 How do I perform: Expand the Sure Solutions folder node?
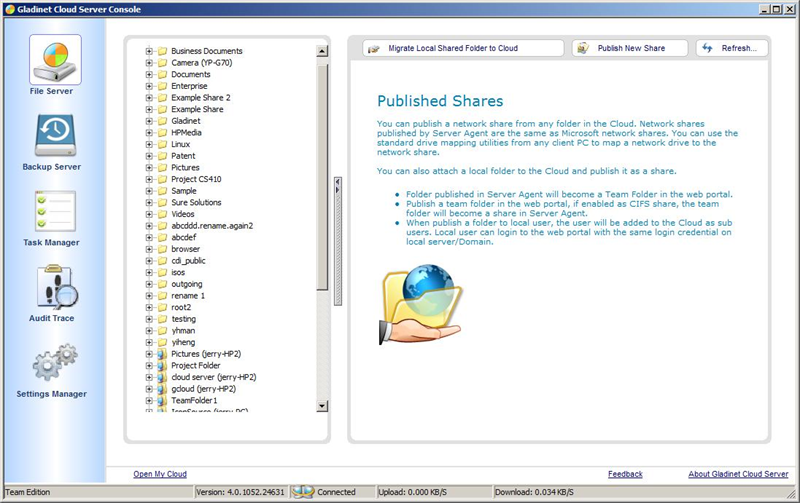coord(148,202)
